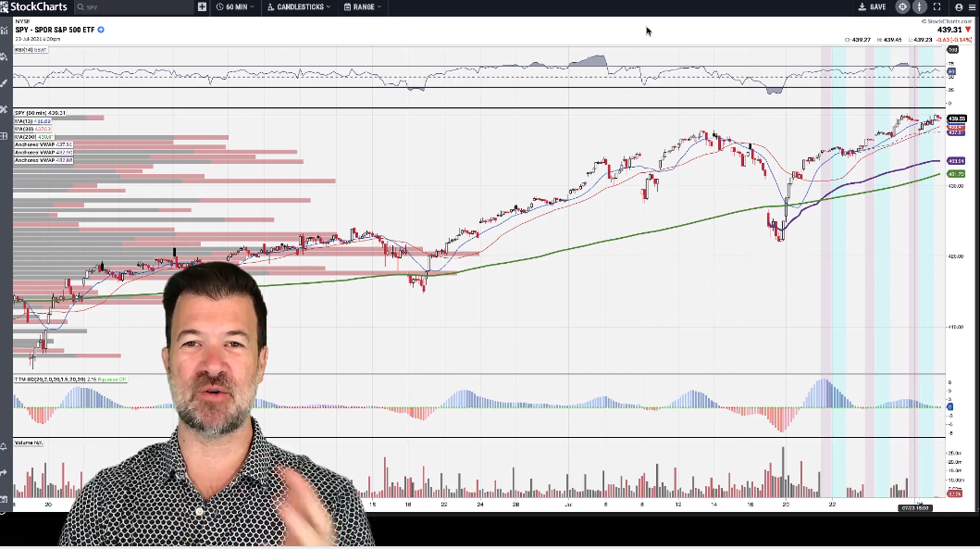Click the 439.31 last price value
This screenshot has width=980, height=549.
949,30
